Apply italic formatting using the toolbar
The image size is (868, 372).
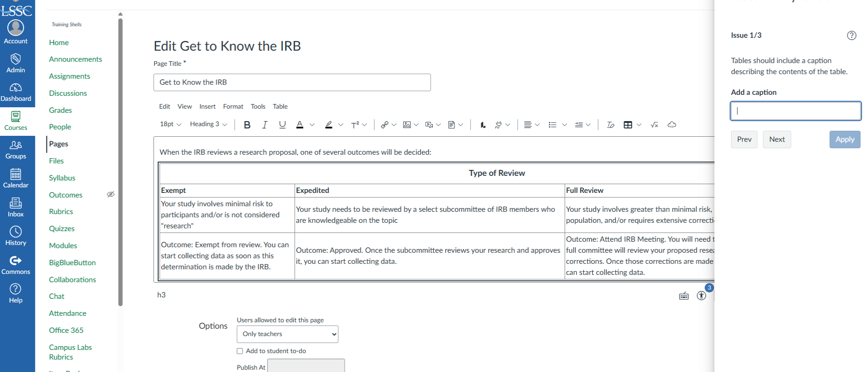[x=265, y=125]
